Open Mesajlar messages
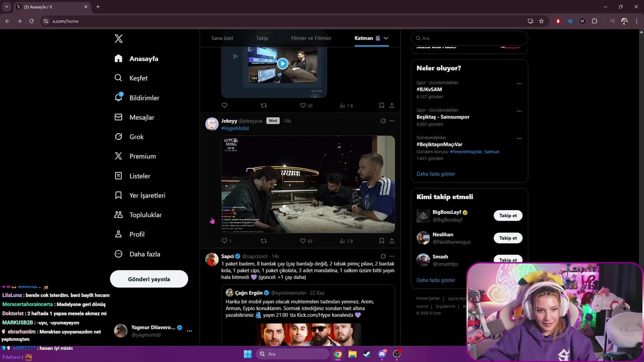The image size is (644, 362). click(134, 117)
